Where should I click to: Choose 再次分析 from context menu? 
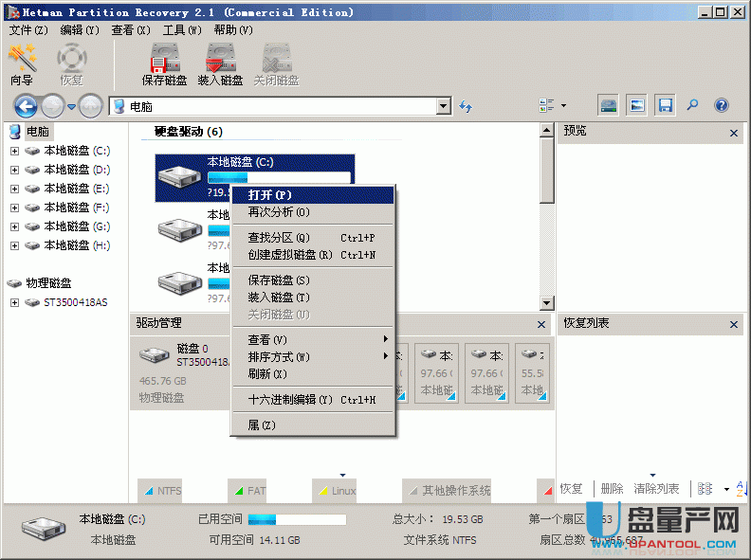[x=313, y=212]
